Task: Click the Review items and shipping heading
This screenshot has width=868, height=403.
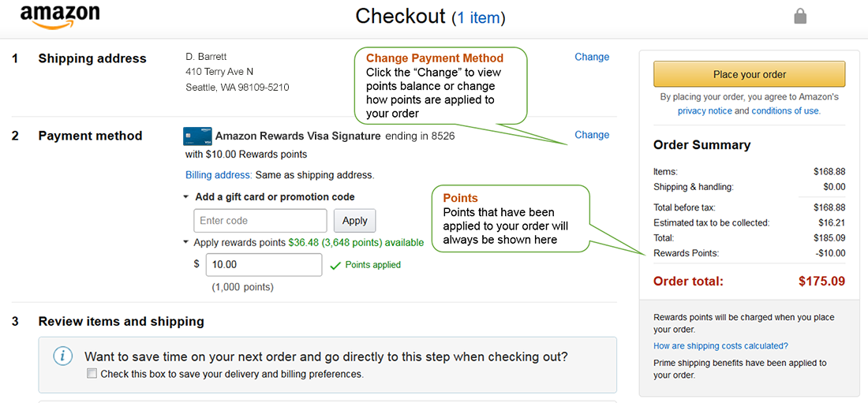Action: click(x=121, y=321)
